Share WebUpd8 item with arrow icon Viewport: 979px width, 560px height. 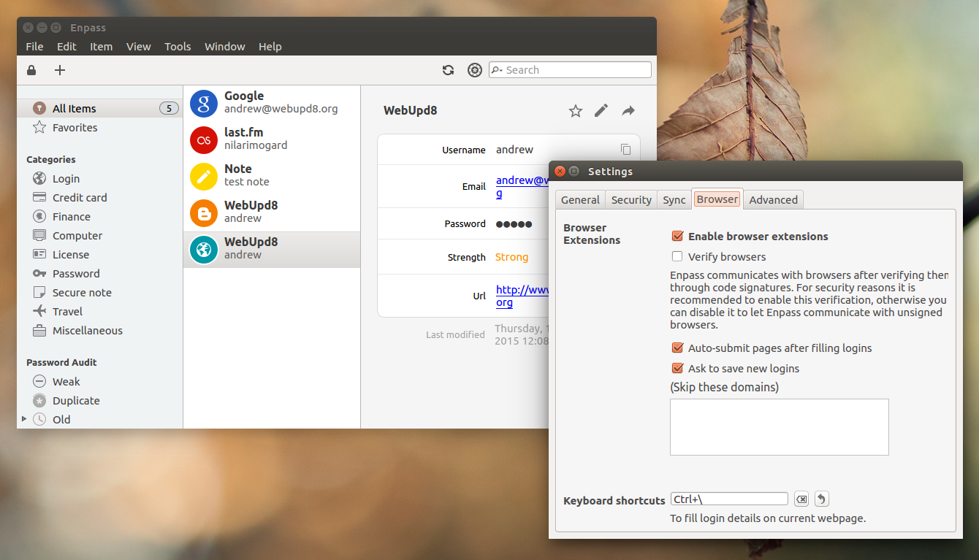(628, 111)
